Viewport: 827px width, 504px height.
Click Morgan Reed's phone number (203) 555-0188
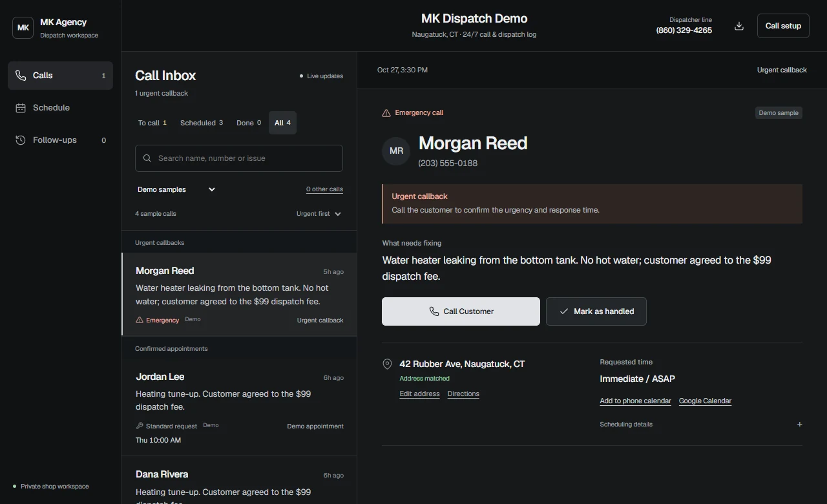pyautogui.click(x=448, y=163)
